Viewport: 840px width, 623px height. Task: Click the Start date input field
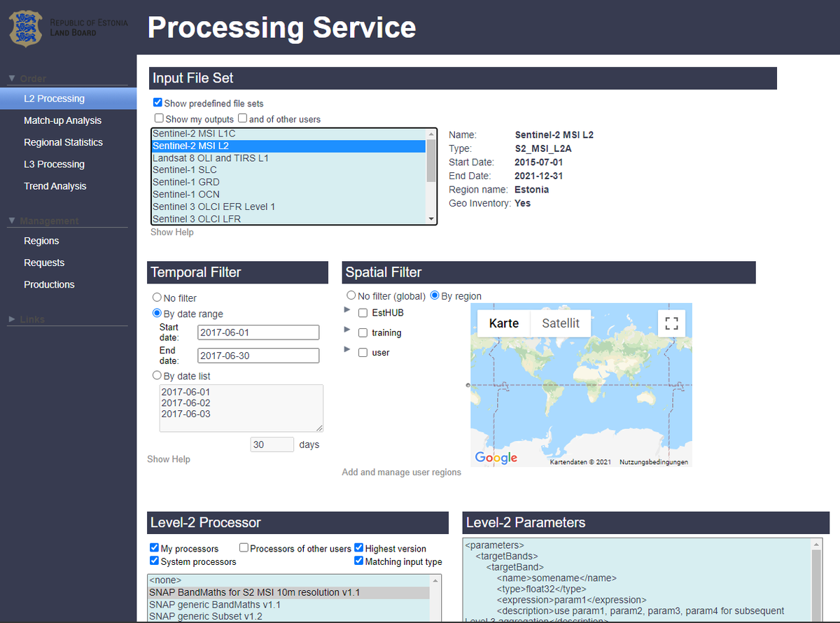coord(258,332)
